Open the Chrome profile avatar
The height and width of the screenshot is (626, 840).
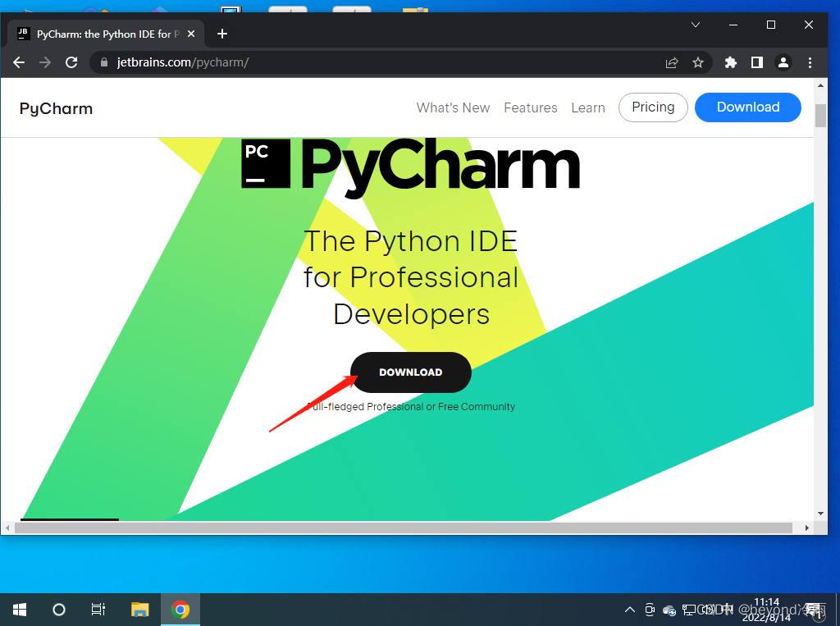783,62
